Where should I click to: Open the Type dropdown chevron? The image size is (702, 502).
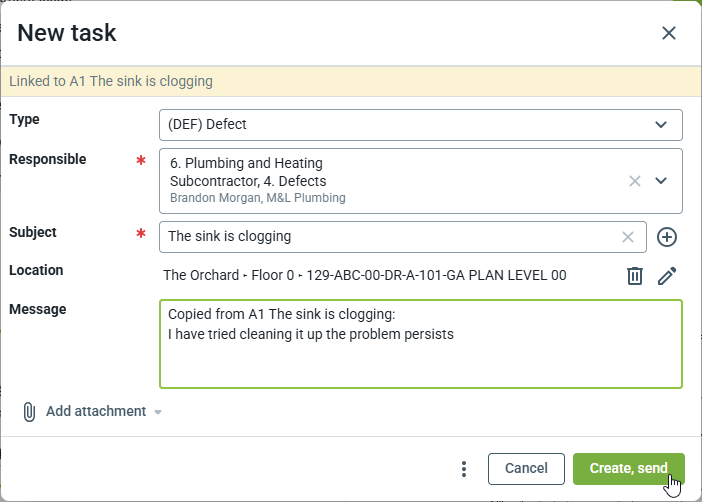(660, 125)
